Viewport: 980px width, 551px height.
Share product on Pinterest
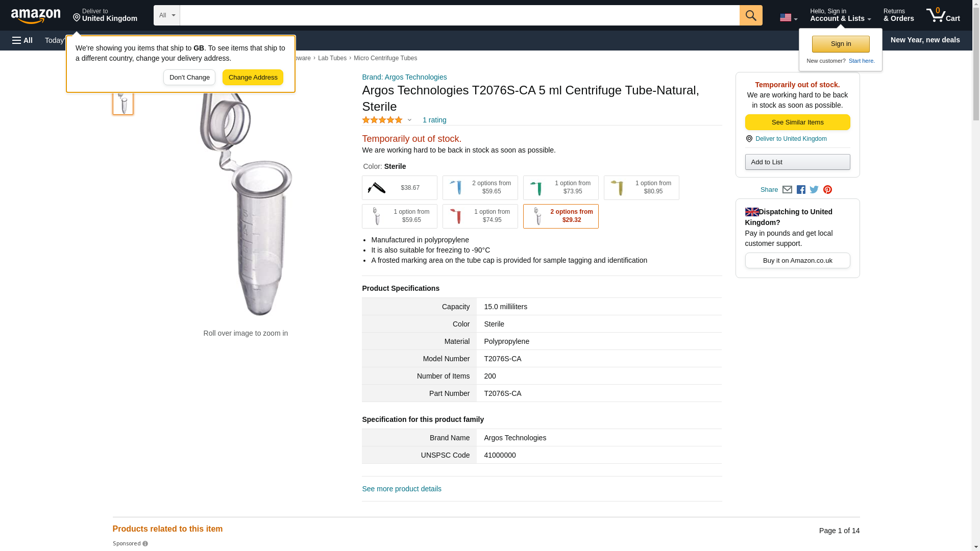[827, 190]
